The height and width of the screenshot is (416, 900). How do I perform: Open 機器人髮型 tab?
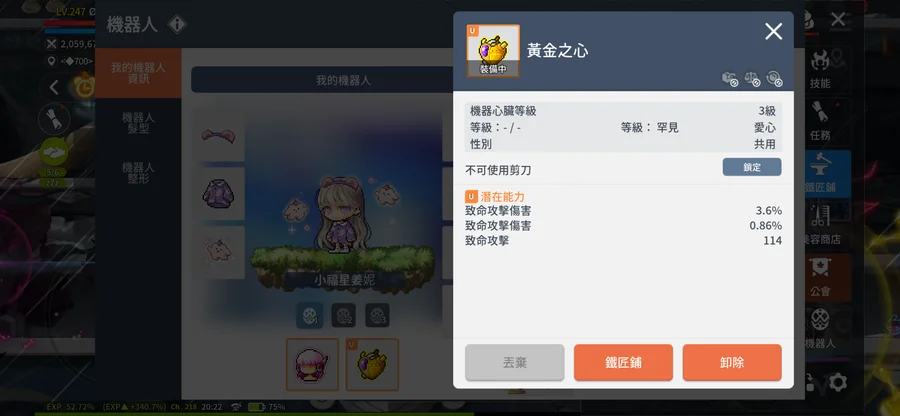[x=138, y=123]
